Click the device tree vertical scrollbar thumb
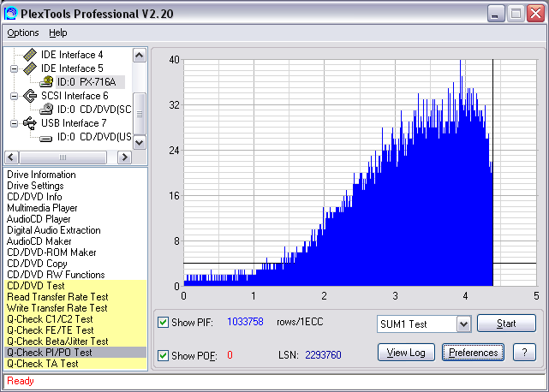549x392 pixels. (140, 114)
